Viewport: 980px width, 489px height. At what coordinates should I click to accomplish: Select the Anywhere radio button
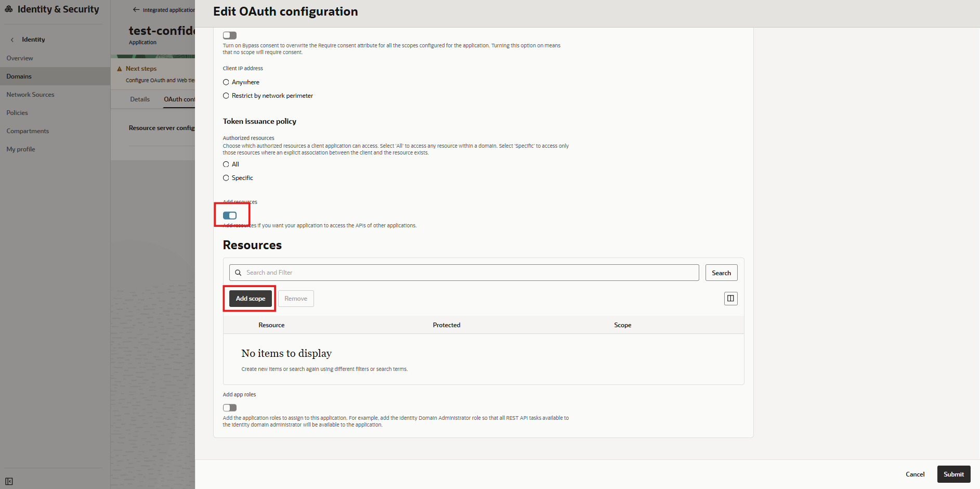tap(226, 82)
